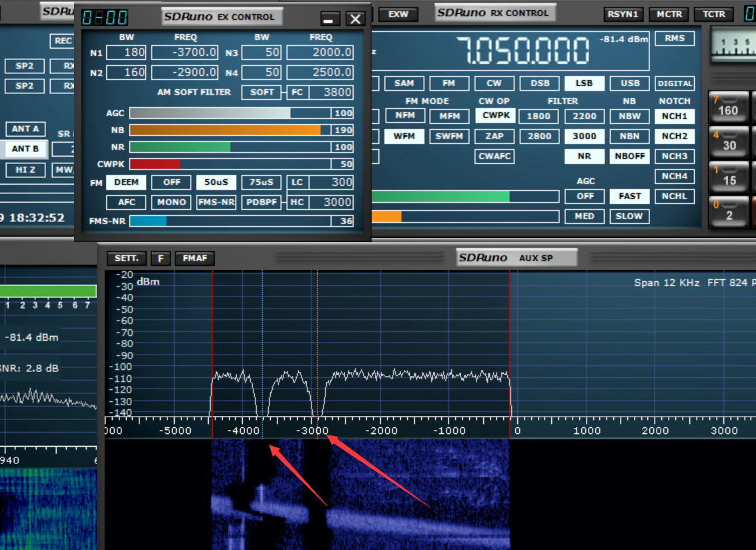Select FM mode in RX Control

449,83
